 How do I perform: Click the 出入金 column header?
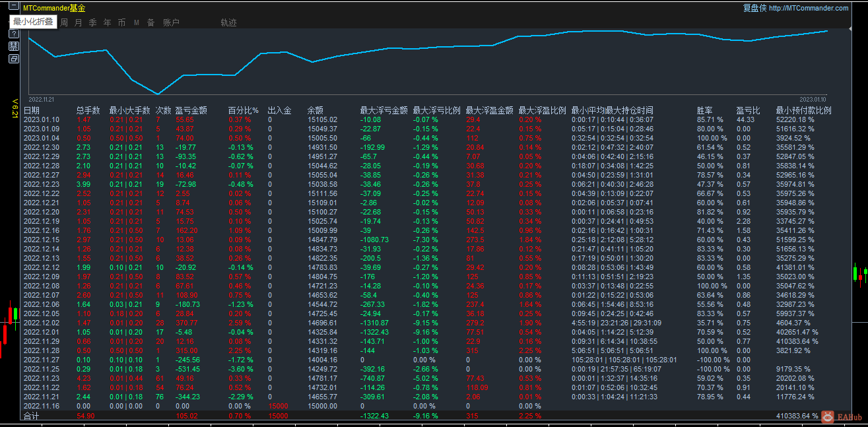pos(279,110)
